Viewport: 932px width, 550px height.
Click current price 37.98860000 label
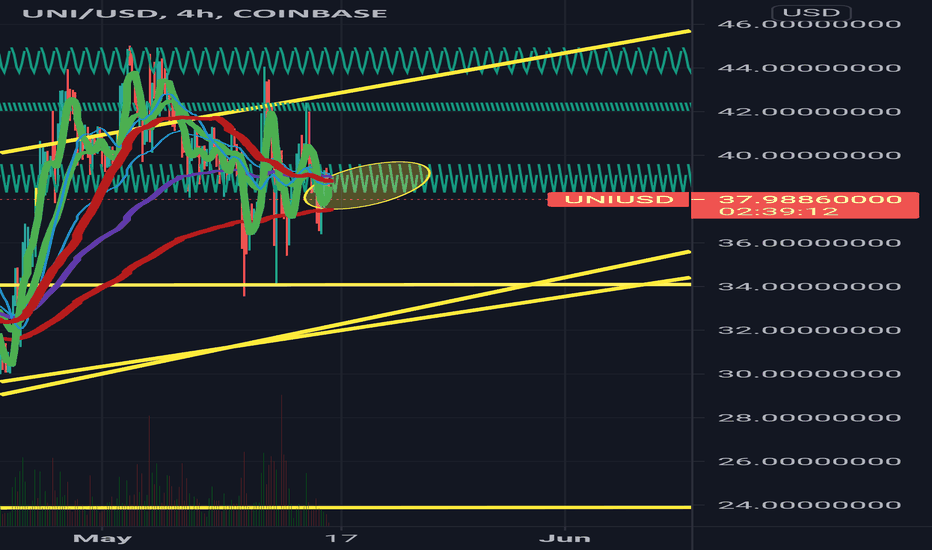(x=810, y=199)
